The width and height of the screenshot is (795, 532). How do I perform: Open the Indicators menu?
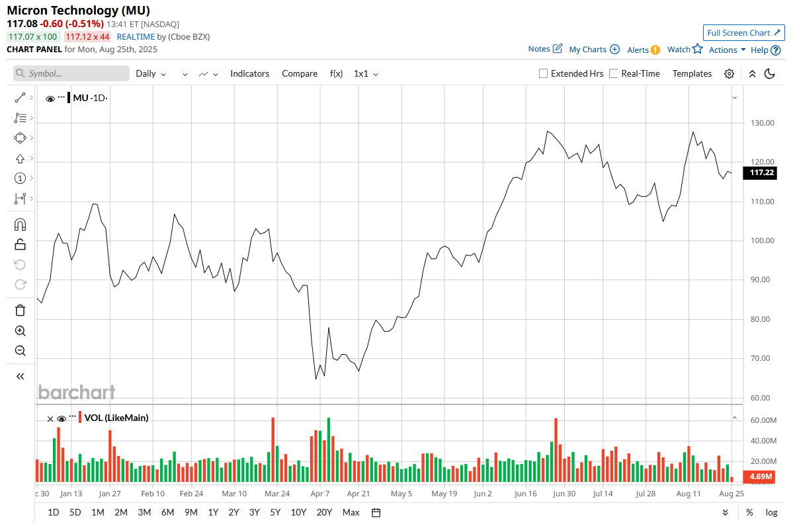click(250, 74)
